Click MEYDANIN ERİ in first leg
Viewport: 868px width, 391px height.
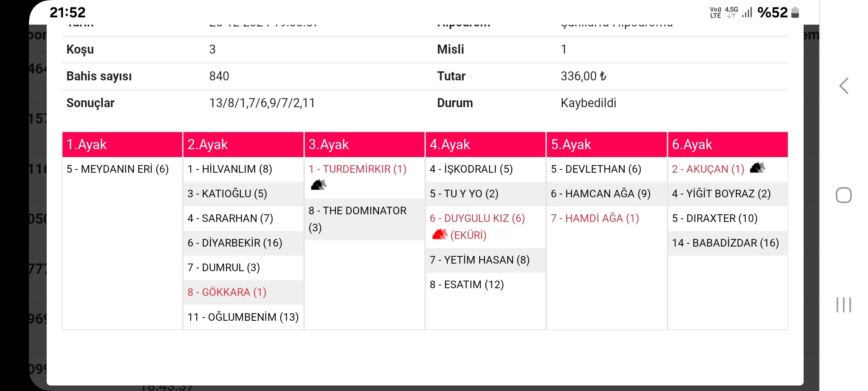118,169
